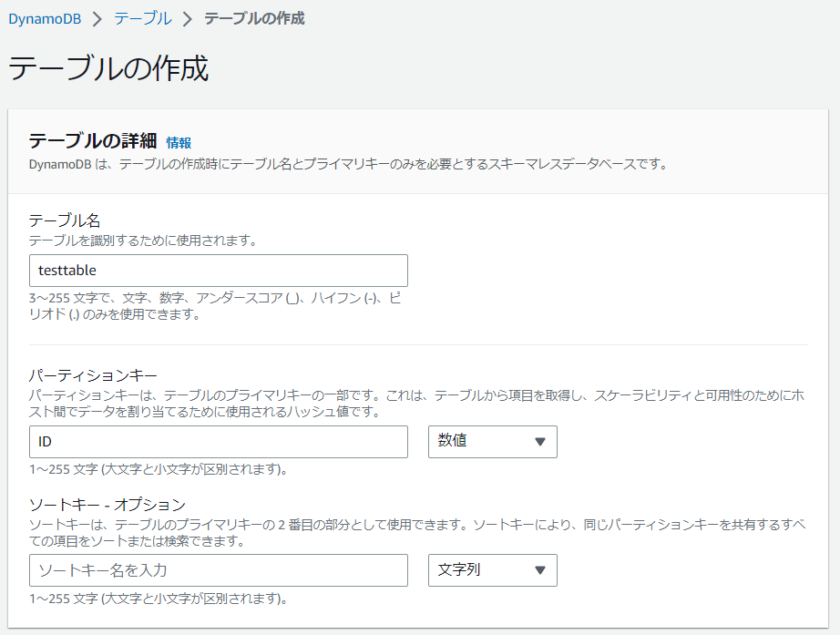The width and height of the screenshot is (840, 635).
Task: Click the sort key type combo box showing 文字列
Action: 492,570
